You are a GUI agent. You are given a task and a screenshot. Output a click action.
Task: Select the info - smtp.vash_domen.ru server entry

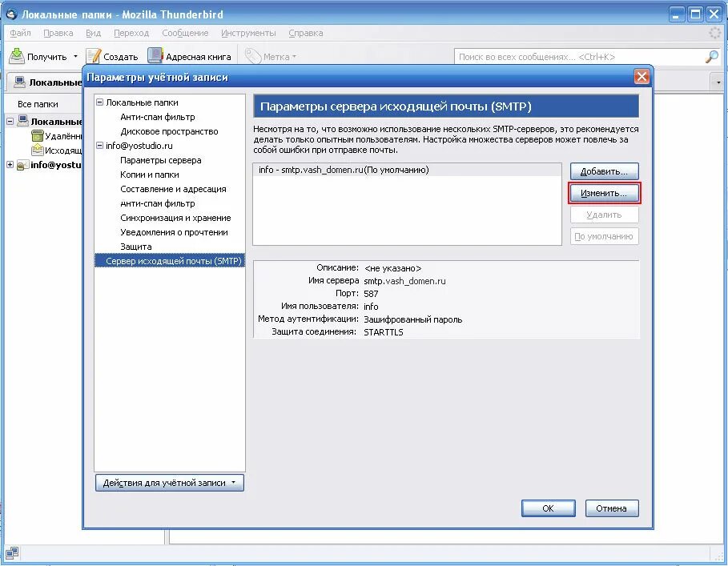[x=407, y=170]
